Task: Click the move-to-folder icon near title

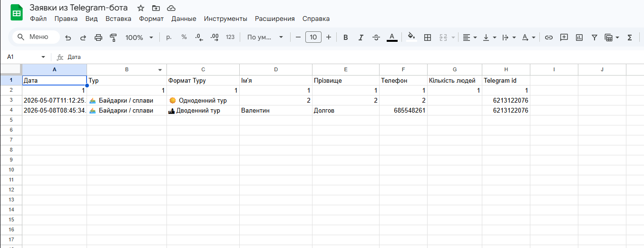Action: point(156,8)
